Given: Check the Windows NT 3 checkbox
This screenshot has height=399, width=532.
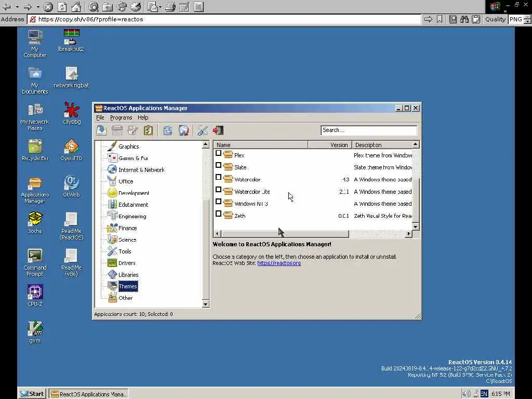Looking at the screenshot, I should click(x=219, y=202).
